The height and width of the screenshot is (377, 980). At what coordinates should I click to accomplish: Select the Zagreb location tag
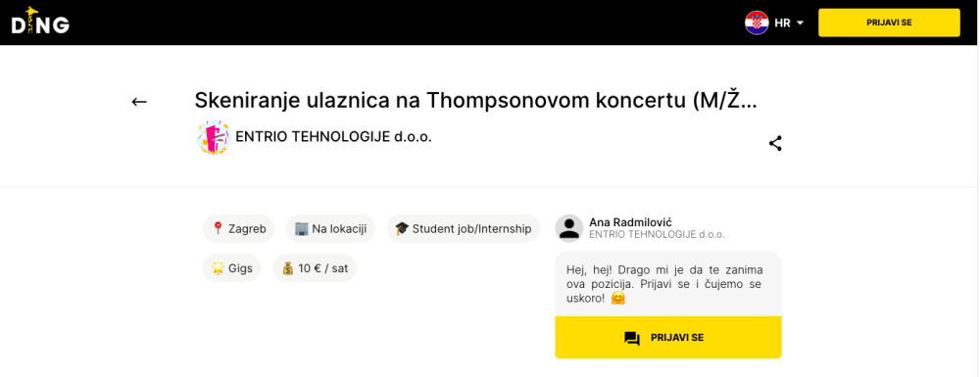tap(239, 228)
